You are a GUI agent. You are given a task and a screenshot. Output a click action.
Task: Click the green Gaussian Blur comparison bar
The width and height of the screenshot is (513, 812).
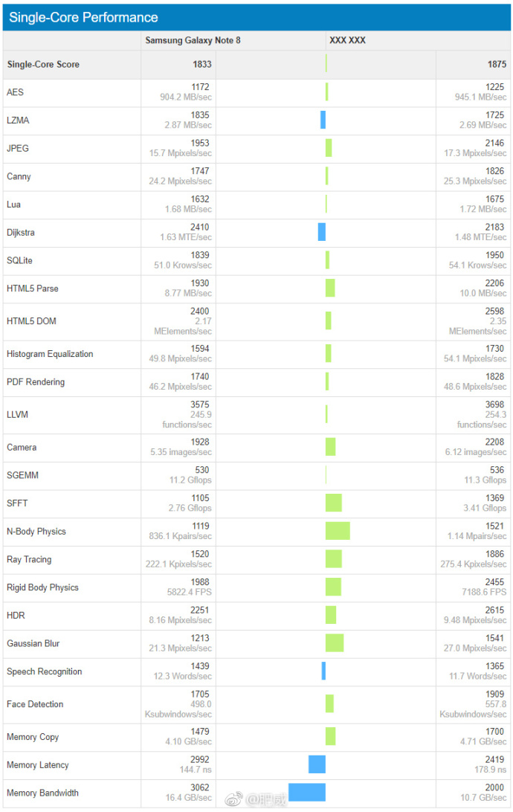[x=335, y=643]
